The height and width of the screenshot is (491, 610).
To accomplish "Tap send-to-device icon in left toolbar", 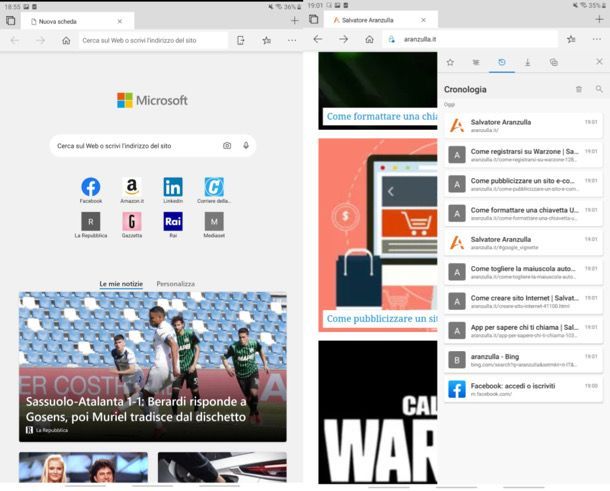I will [241, 40].
